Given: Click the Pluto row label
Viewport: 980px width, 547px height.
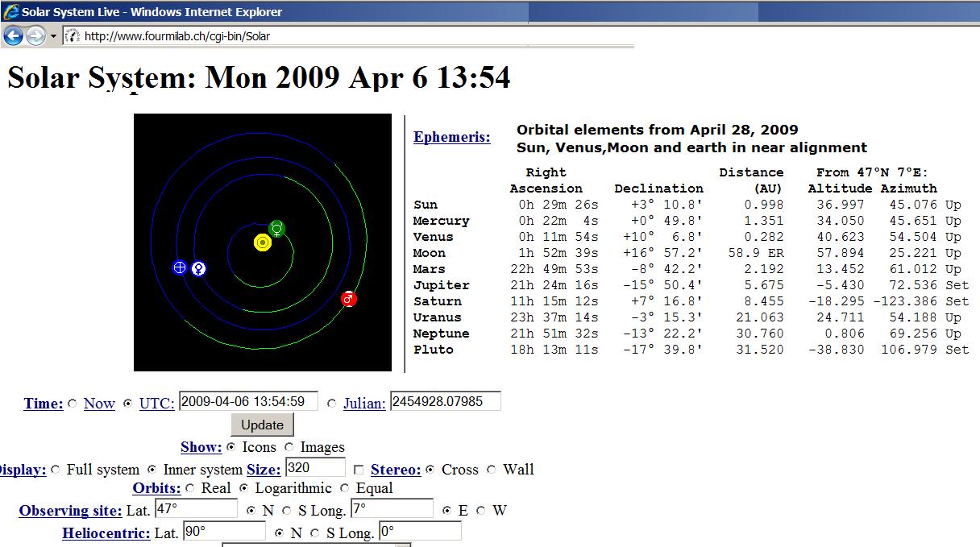Looking at the screenshot, I should tap(434, 350).
